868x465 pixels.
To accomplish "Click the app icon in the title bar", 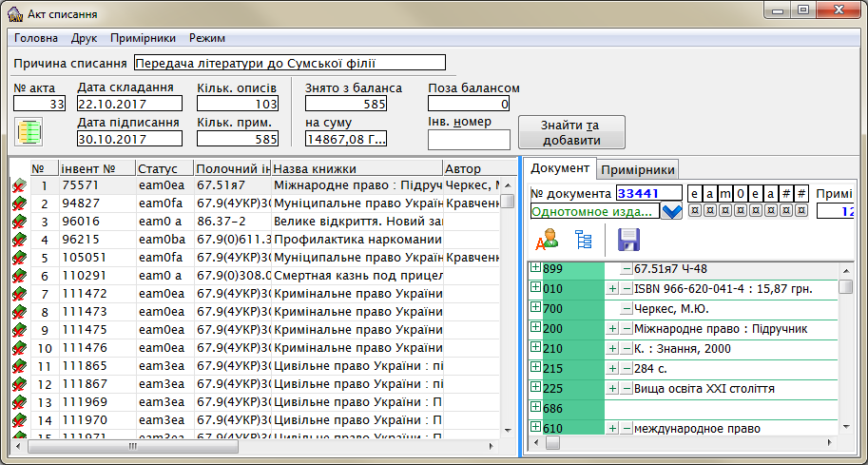I will pos(15,12).
